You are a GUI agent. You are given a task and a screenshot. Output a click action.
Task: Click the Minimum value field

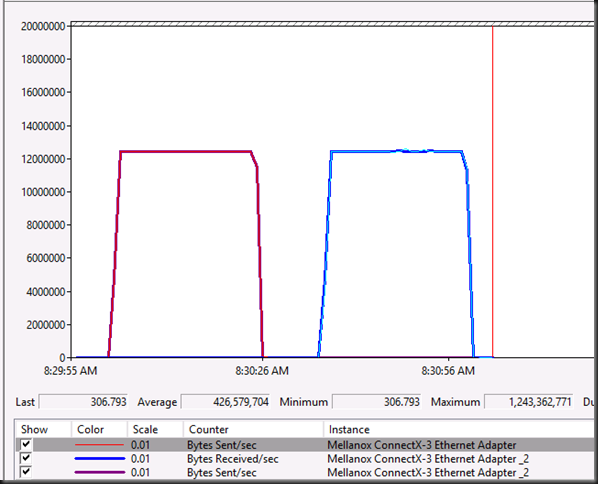click(376, 402)
